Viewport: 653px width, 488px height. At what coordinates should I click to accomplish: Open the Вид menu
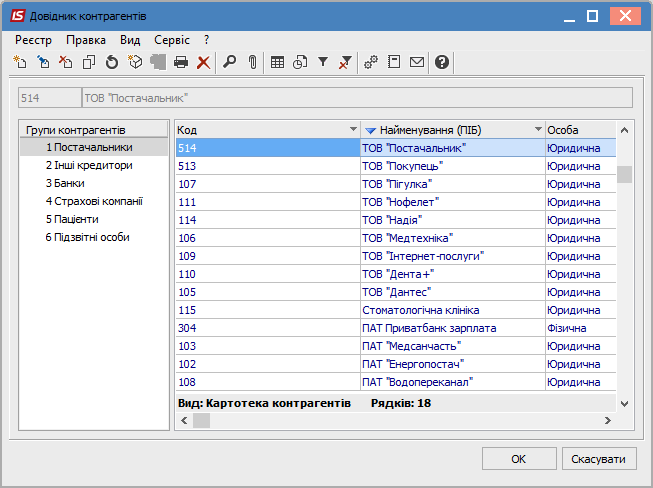(x=130, y=40)
